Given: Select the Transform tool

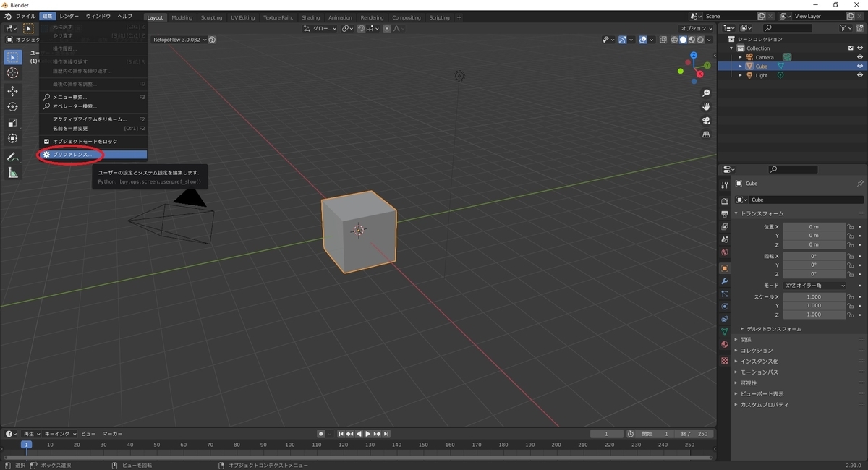Looking at the screenshot, I should coord(13,139).
